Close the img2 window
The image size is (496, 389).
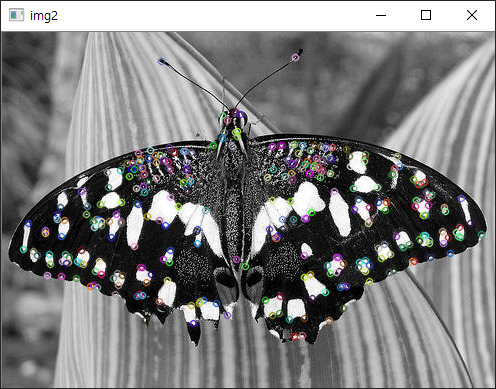coord(472,15)
